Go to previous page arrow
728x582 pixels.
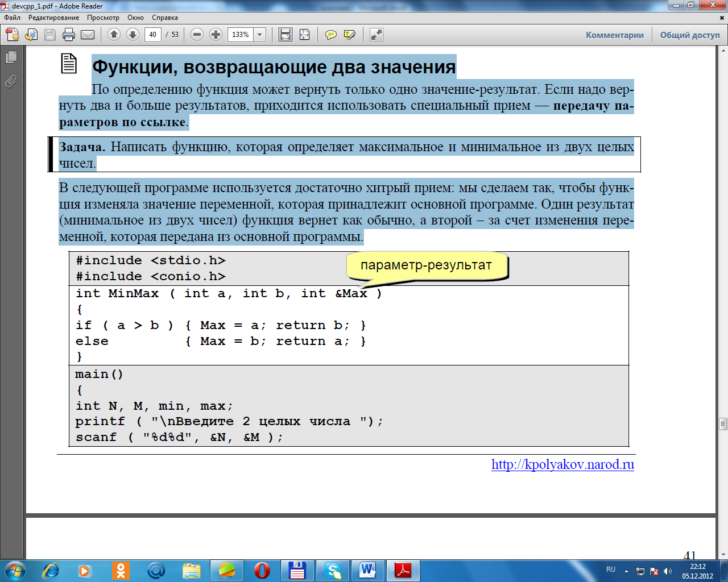[x=114, y=35]
